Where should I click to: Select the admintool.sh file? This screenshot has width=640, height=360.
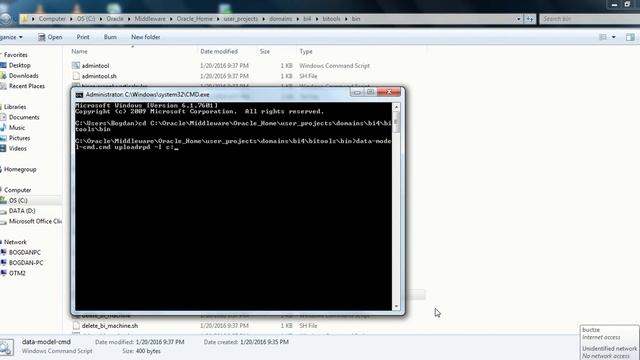[x=99, y=76]
